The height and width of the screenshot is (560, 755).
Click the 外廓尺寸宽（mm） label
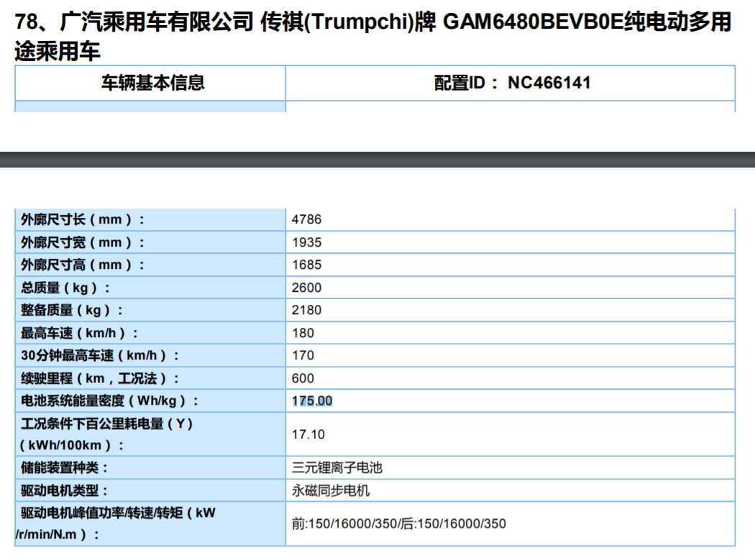[83, 242]
